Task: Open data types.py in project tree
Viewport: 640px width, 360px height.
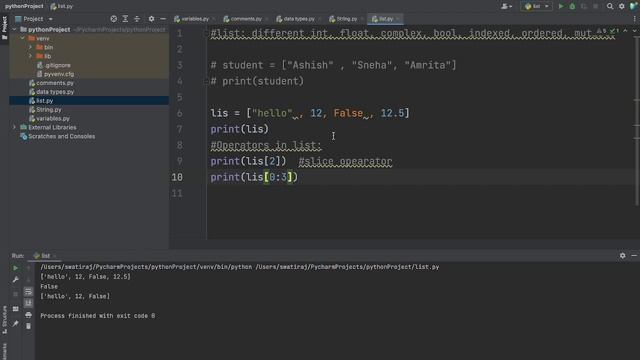Action: pos(55,92)
